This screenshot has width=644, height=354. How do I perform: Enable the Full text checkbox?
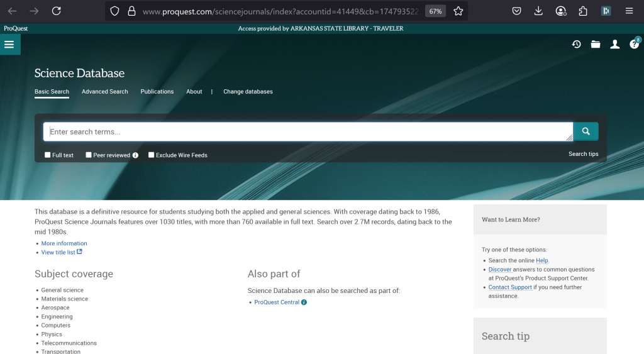click(x=48, y=155)
